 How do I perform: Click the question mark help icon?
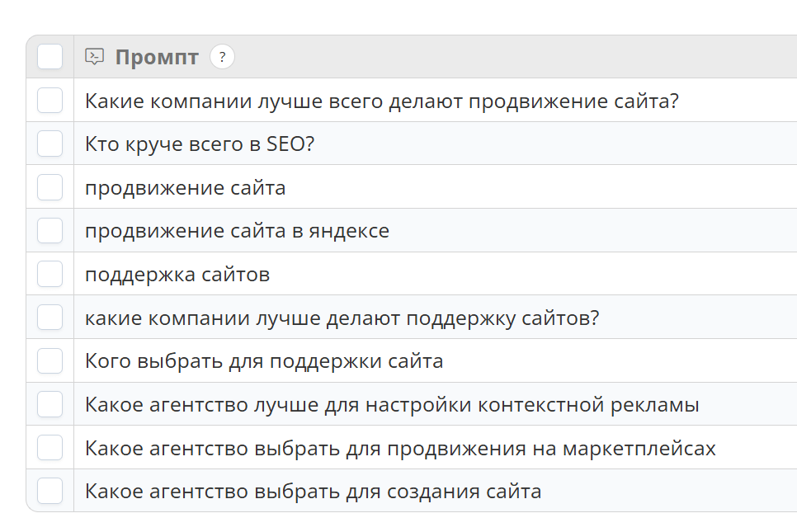click(222, 57)
